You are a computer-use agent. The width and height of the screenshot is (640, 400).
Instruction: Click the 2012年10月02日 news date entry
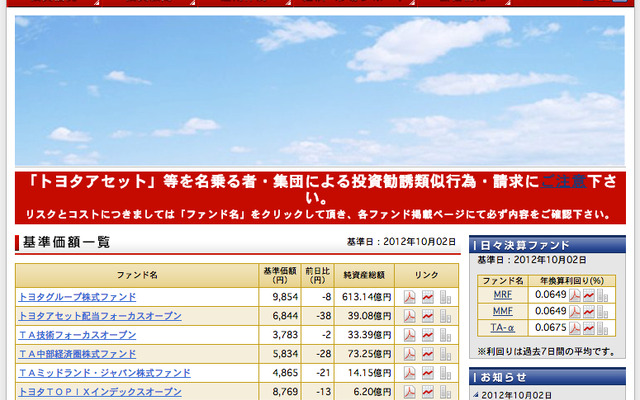tap(516, 395)
